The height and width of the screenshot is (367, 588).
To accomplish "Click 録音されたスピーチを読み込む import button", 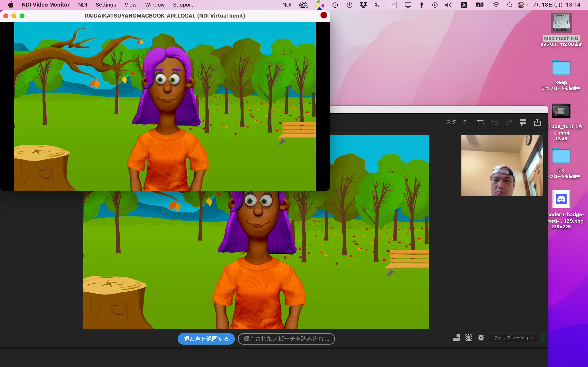I will (x=286, y=339).
